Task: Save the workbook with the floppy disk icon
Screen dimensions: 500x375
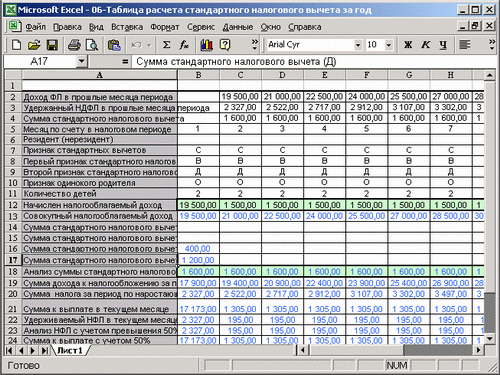Action: (x=52, y=45)
